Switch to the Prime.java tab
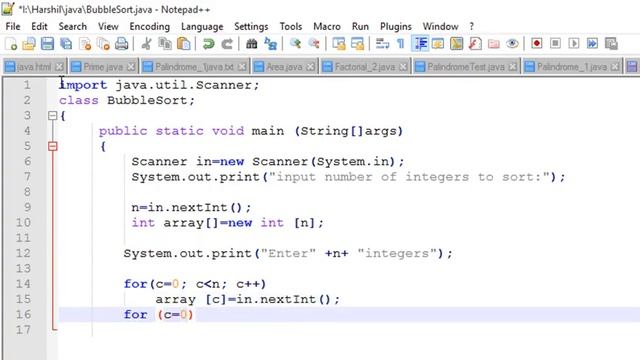640x360 pixels. tap(103, 67)
